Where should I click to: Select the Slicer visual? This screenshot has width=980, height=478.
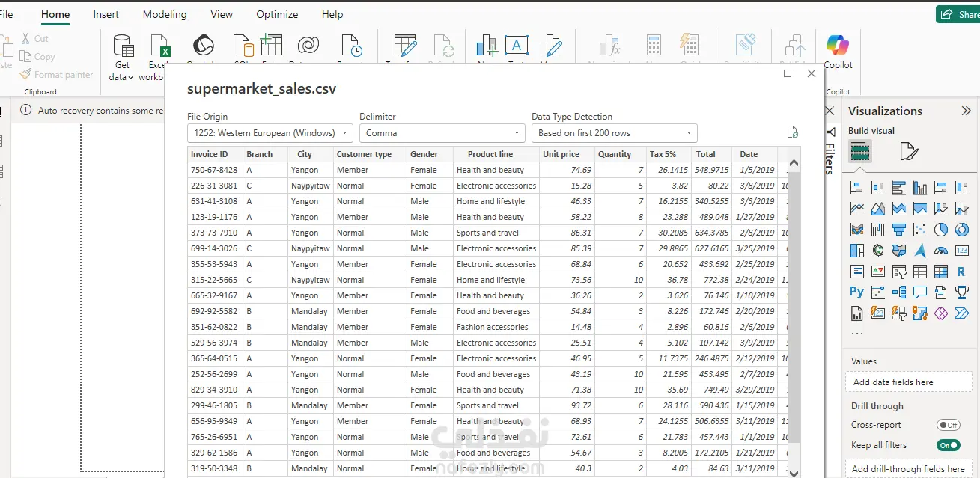[x=899, y=272]
